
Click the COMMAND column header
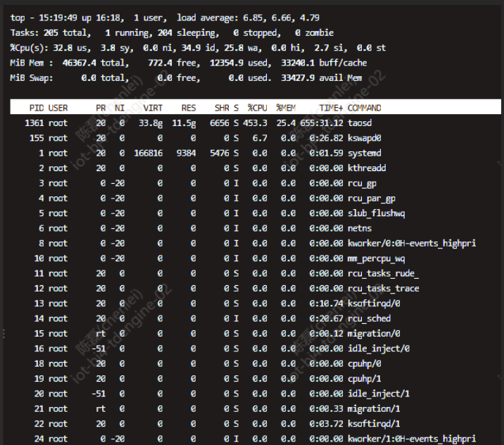pos(365,108)
